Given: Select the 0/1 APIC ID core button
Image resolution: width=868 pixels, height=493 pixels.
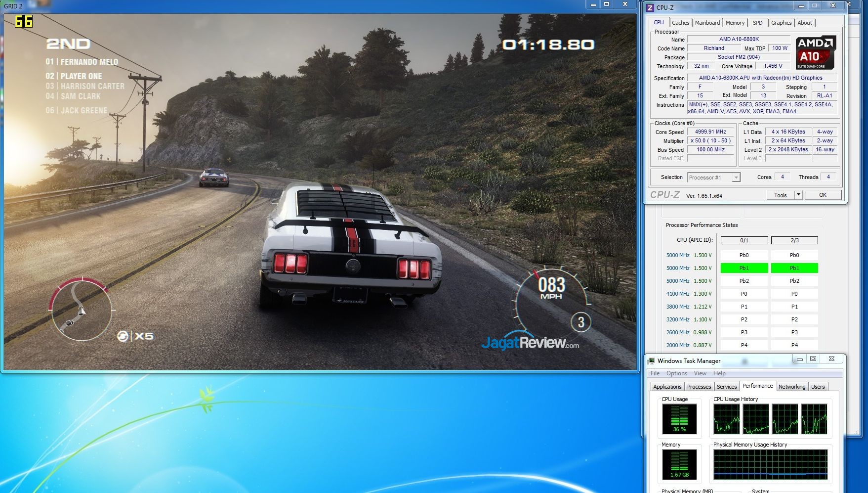Looking at the screenshot, I should click(x=744, y=240).
